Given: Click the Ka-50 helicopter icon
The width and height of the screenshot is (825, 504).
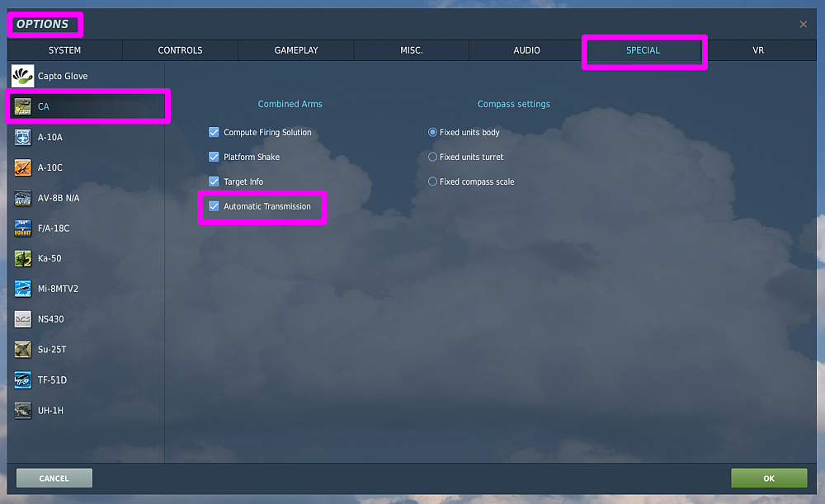Looking at the screenshot, I should coord(22,258).
